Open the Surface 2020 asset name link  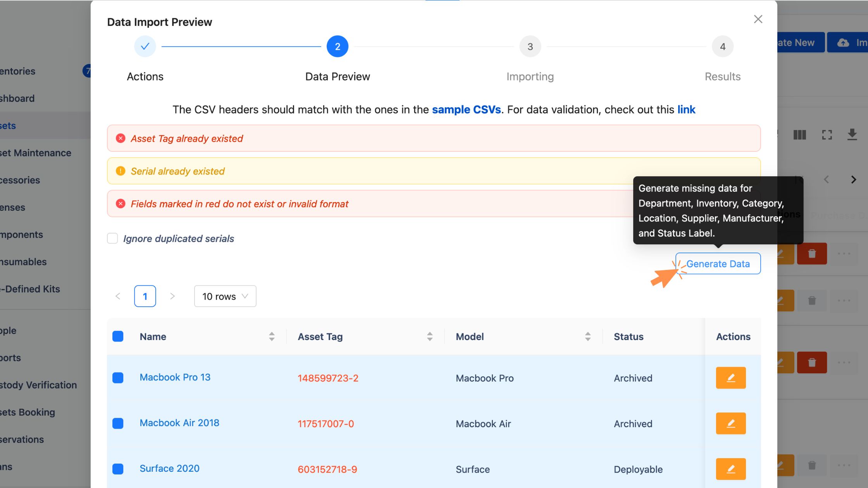[x=169, y=469]
